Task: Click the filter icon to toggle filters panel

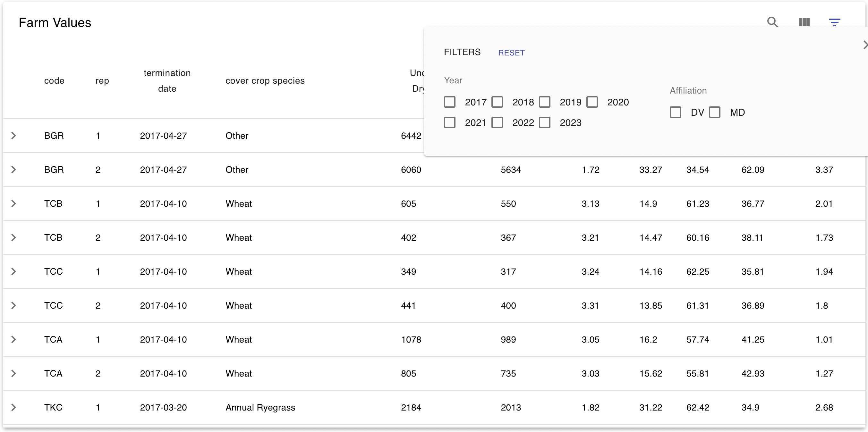Action: coord(835,22)
